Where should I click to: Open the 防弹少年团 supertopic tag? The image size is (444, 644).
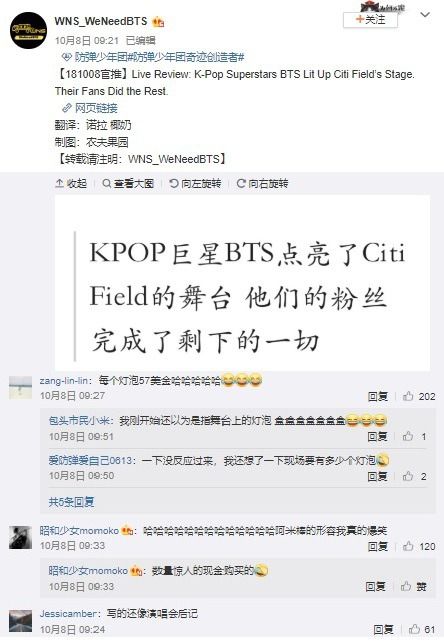click(x=95, y=57)
